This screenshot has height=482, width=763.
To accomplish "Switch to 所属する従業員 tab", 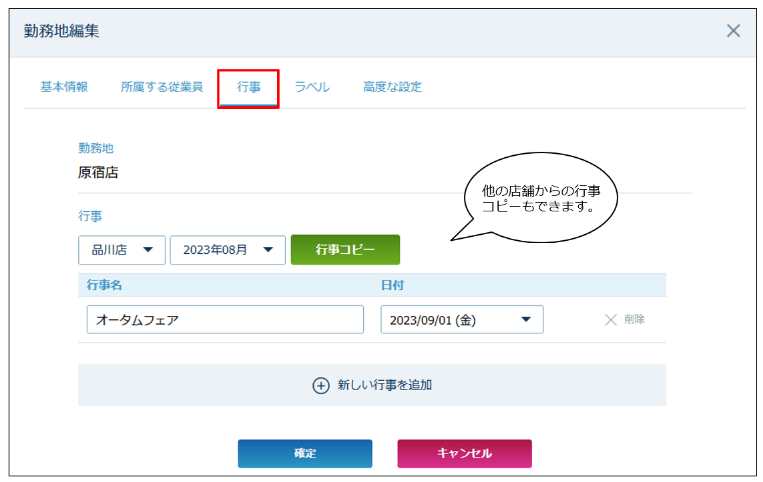I will pyautogui.click(x=162, y=87).
